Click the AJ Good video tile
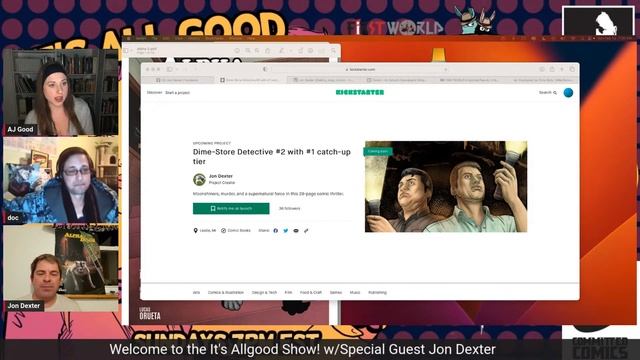 click(61, 92)
